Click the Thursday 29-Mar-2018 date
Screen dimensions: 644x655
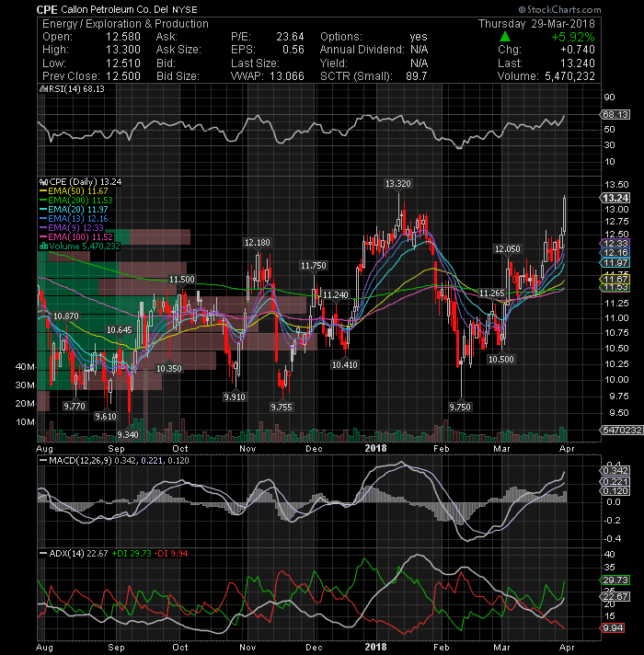click(536, 24)
